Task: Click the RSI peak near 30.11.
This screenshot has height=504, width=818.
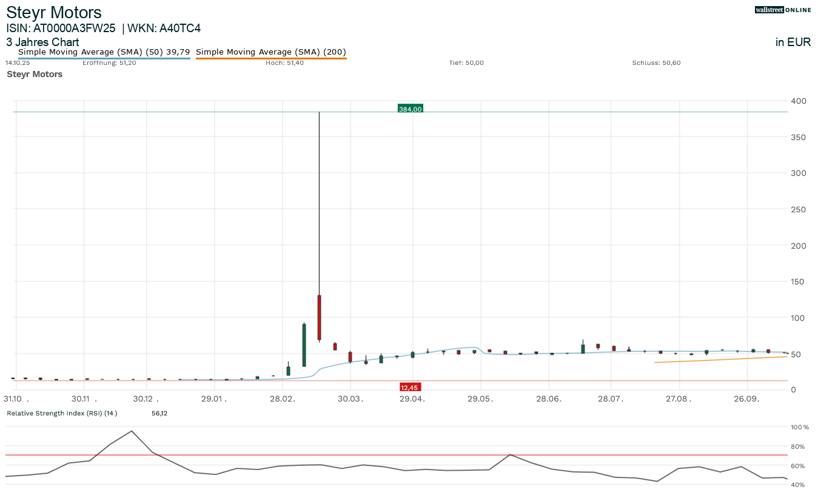Action: (132, 431)
